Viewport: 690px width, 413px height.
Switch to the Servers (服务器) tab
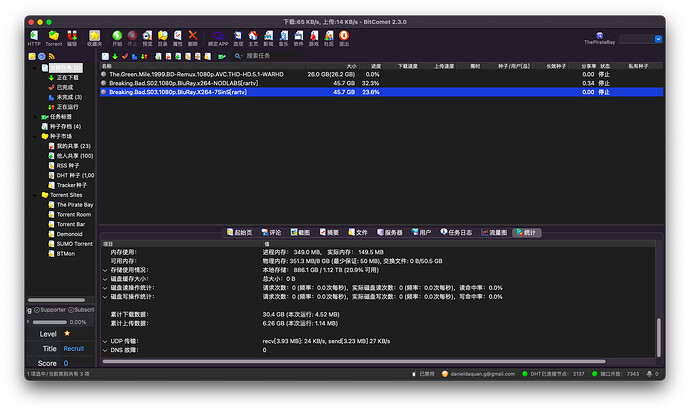pos(390,232)
